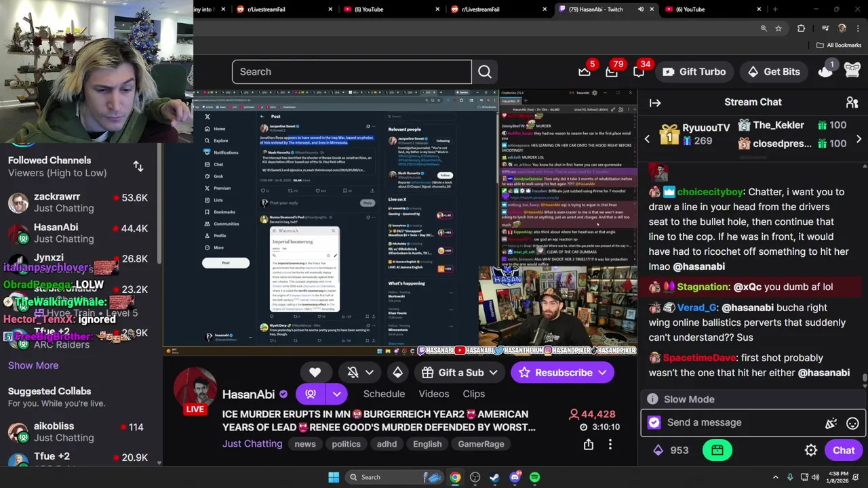Click the heart follow button

pyautogui.click(x=315, y=372)
